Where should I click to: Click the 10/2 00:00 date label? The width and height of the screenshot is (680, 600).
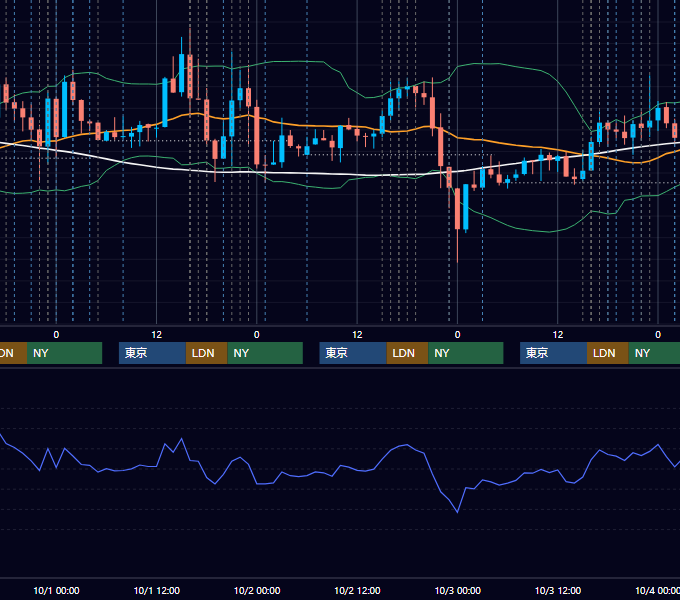pos(257,590)
